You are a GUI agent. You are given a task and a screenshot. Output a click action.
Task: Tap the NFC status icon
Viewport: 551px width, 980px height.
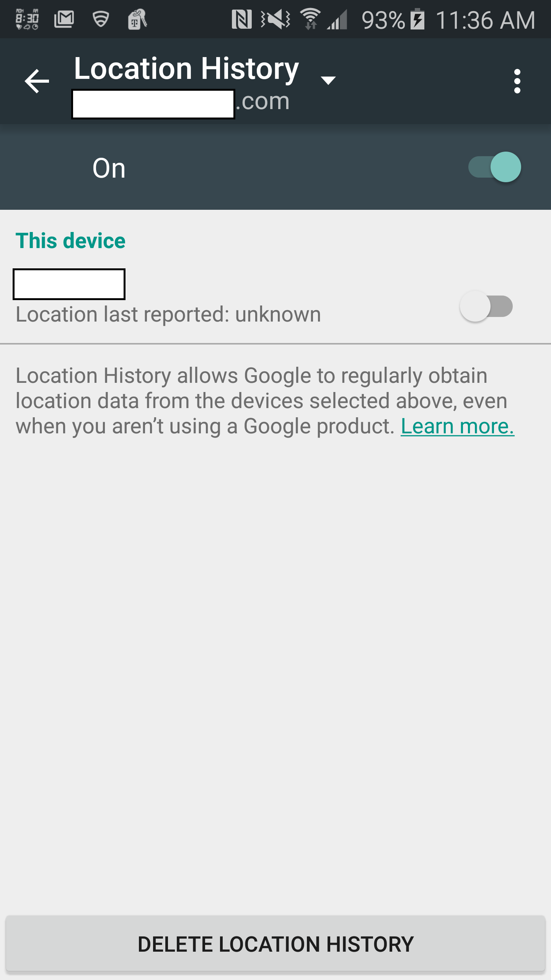coord(241,19)
